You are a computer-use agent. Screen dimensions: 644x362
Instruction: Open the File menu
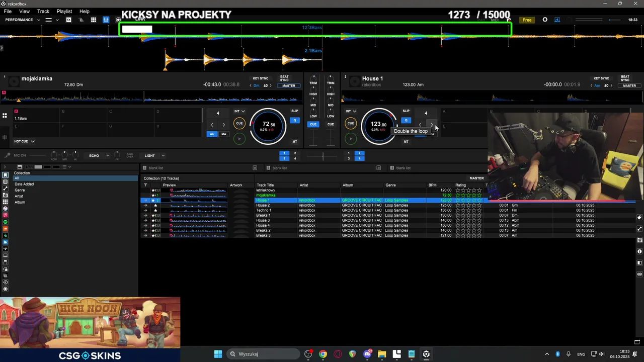(8, 11)
